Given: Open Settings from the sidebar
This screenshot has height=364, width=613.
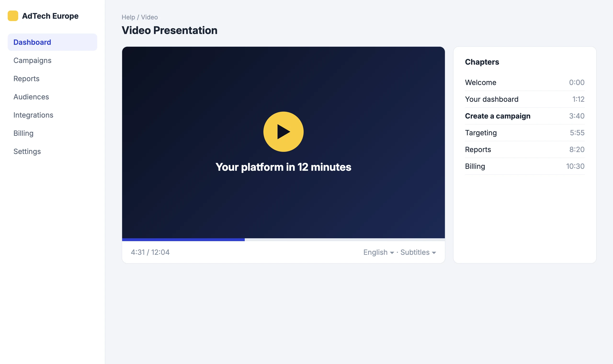Looking at the screenshot, I should [x=52, y=151].
